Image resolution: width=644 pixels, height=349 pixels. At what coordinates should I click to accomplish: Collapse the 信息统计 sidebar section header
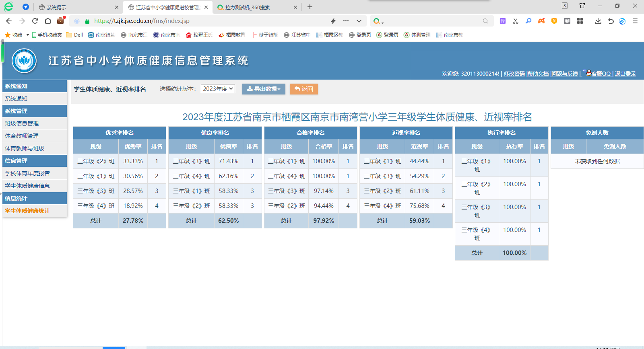(x=35, y=198)
